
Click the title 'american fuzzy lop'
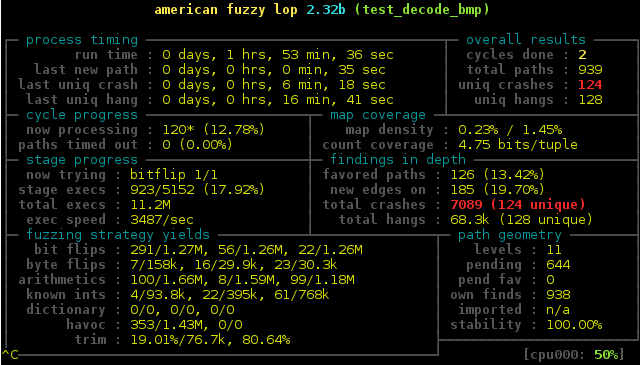click(226, 10)
